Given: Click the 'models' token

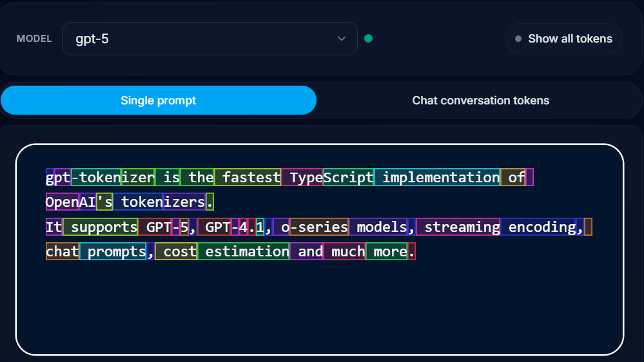Looking at the screenshot, I should [x=378, y=227].
